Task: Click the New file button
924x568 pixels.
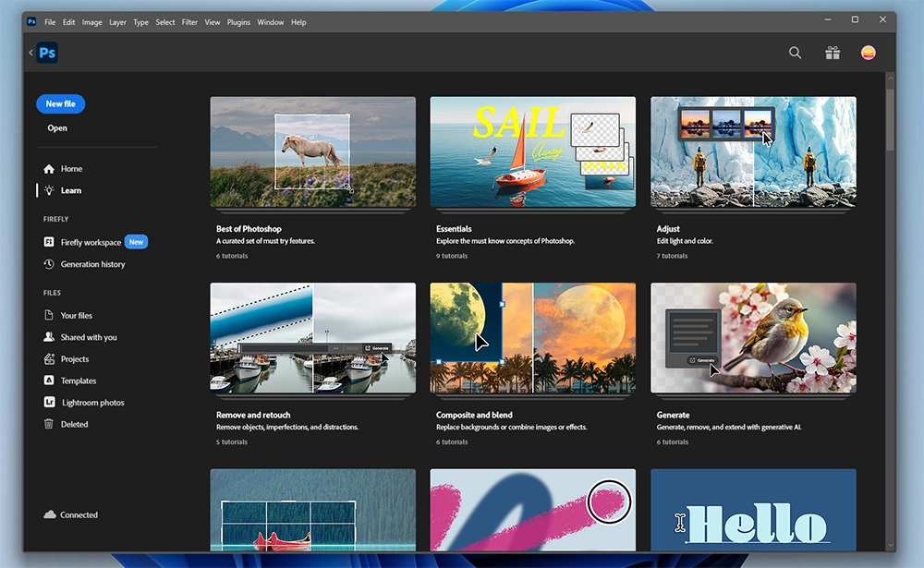Action: tap(61, 103)
